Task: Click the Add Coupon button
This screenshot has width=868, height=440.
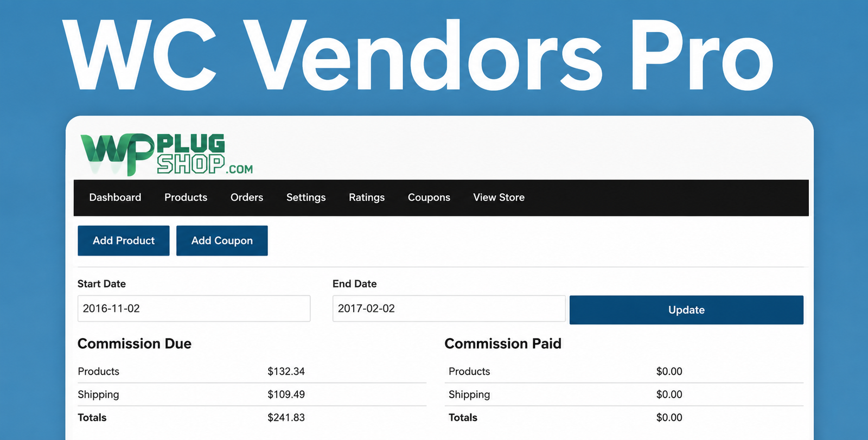Action: [x=222, y=240]
